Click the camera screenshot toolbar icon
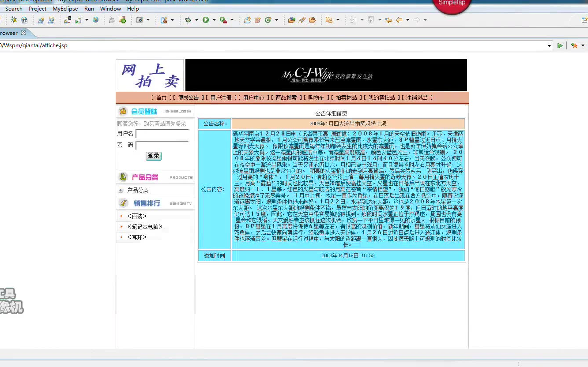 [139, 20]
